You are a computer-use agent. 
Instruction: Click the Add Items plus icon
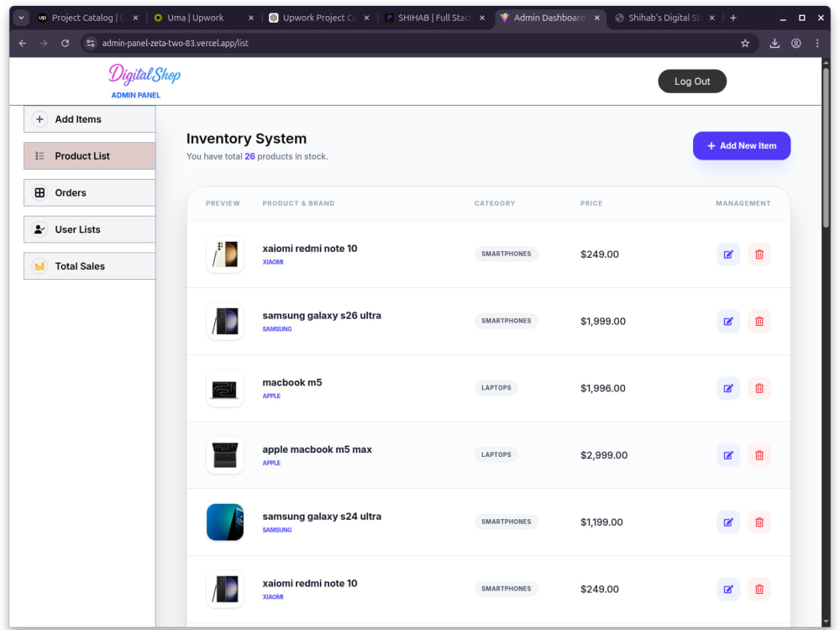point(39,119)
